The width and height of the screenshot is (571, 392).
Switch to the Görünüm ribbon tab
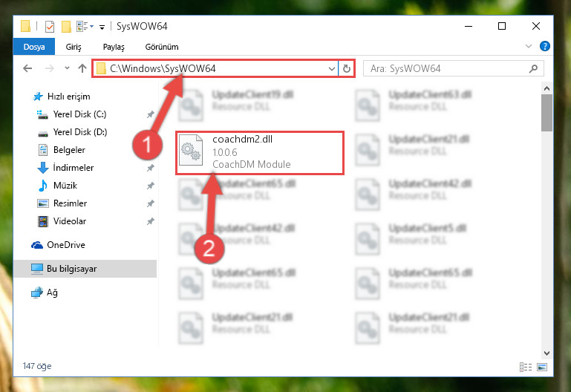click(162, 47)
